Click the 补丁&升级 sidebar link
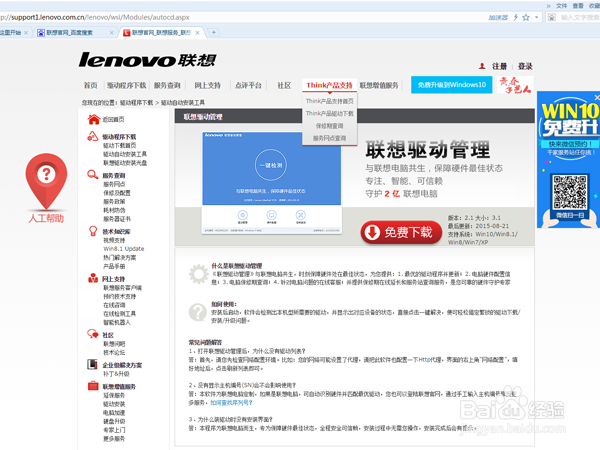 (116, 374)
